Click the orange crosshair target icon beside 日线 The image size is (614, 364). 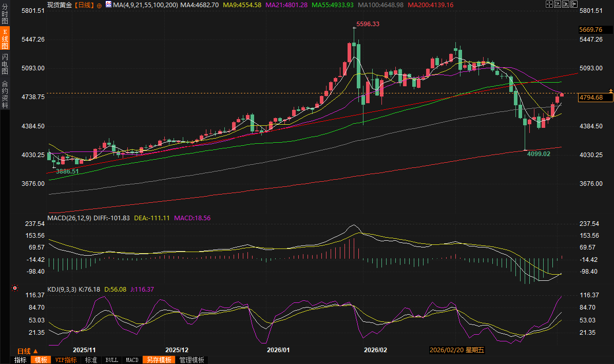pos(99,6)
